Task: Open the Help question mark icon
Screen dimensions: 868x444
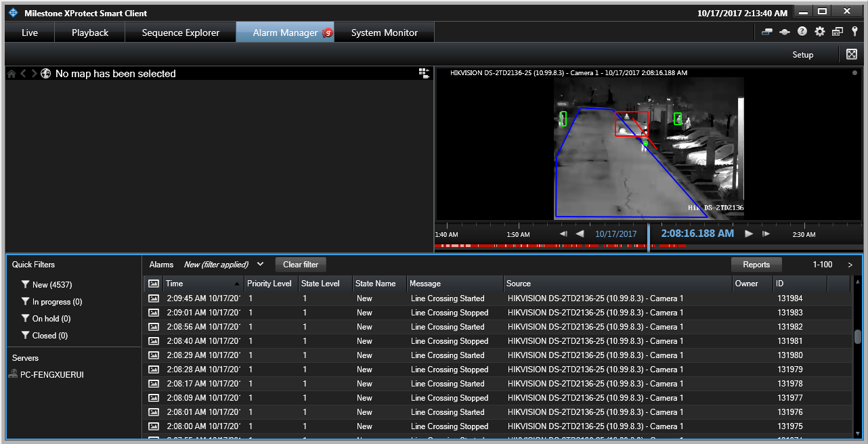Action: point(802,31)
